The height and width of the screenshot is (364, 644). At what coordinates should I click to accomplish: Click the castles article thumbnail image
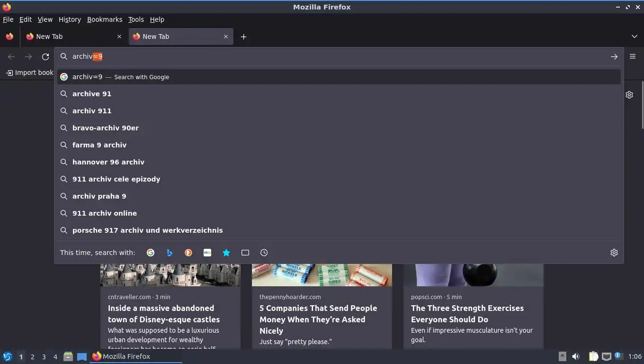[170, 275]
